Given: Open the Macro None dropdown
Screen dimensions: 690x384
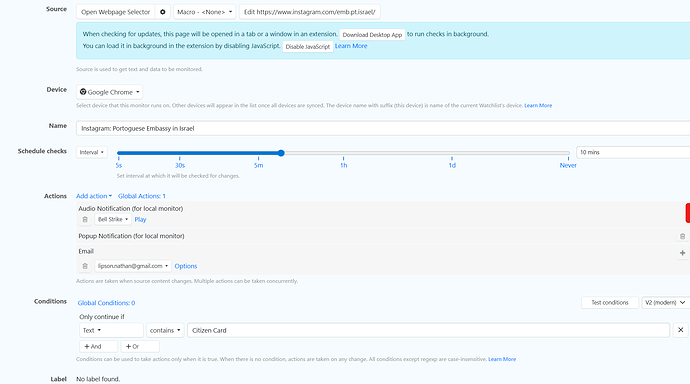Looking at the screenshot, I should coord(205,12).
